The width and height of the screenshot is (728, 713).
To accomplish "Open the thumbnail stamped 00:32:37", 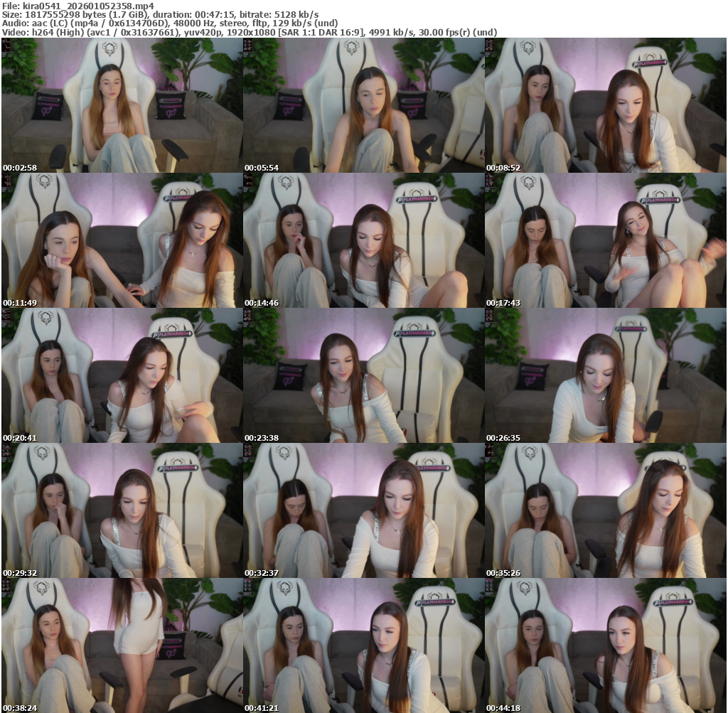I will click(x=363, y=510).
